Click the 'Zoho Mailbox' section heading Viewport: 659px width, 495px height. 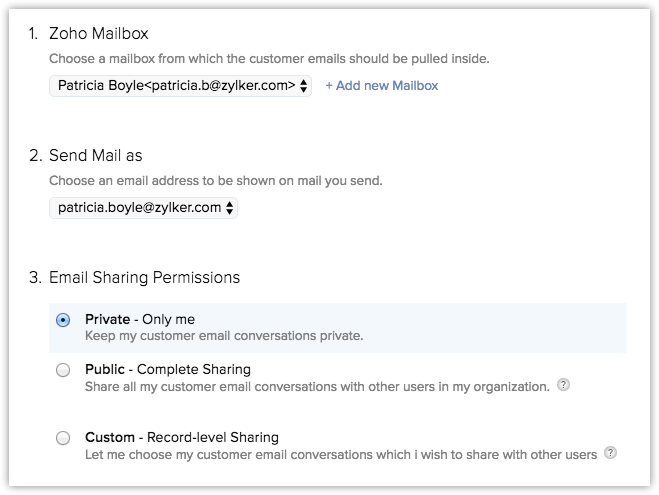pos(98,34)
